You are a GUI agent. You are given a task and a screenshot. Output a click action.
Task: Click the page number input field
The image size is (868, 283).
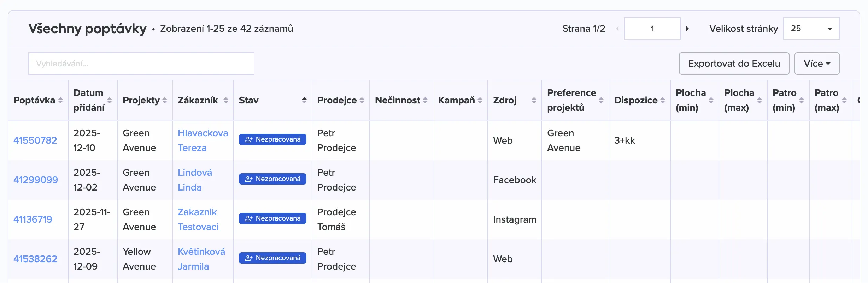pyautogui.click(x=652, y=29)
